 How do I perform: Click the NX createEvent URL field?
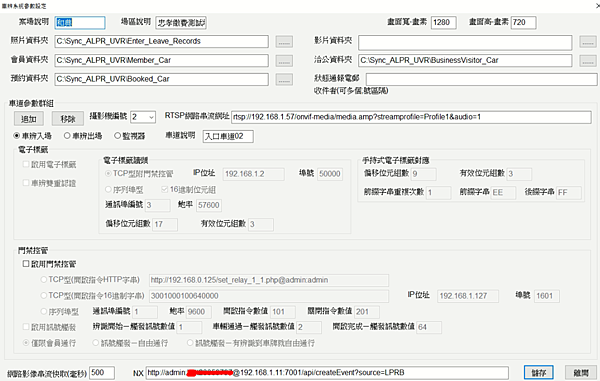point(327,373)
